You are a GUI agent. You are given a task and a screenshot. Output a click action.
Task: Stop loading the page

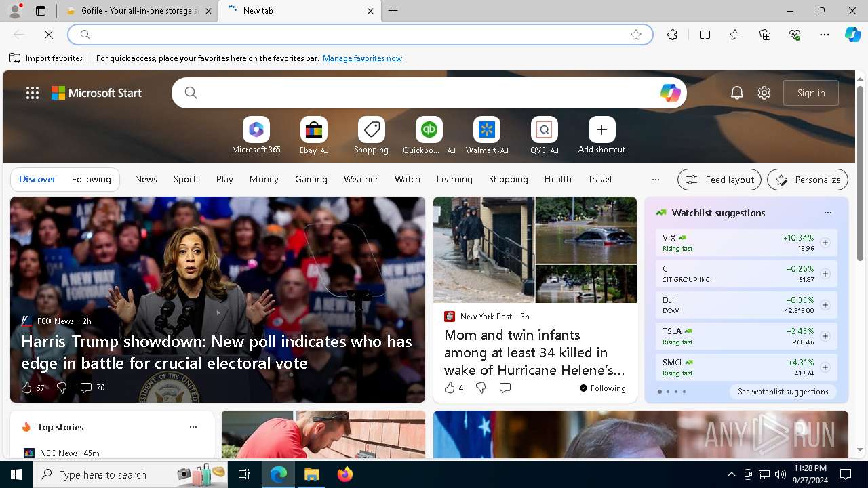(49, 34)
